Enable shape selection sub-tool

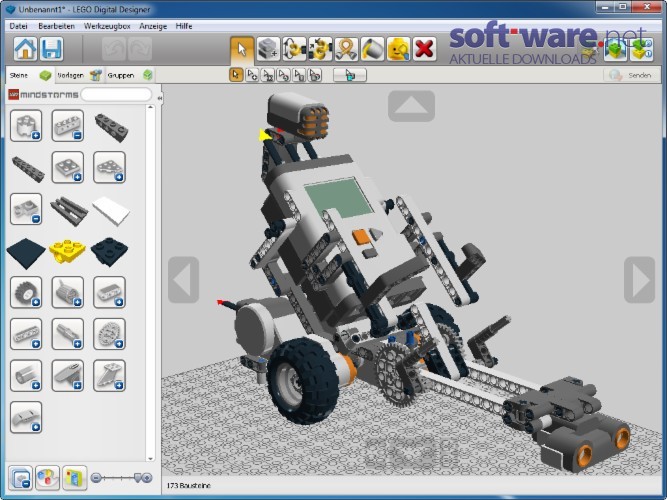(299, 75)
